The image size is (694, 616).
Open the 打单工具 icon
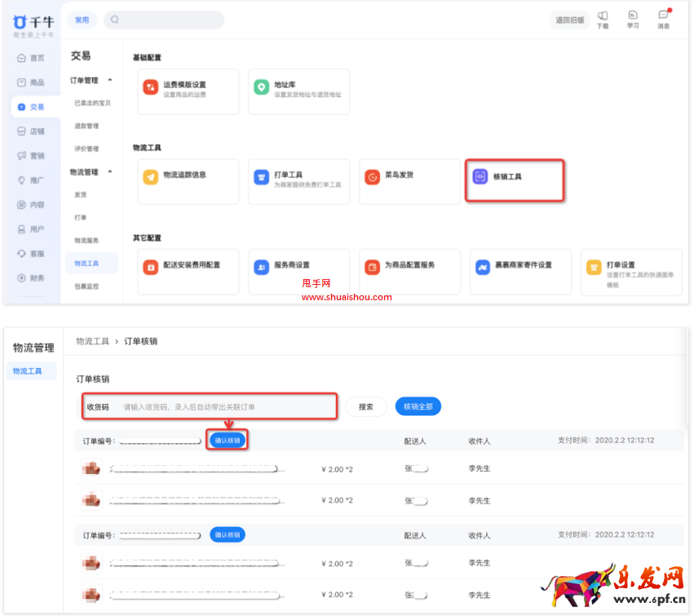coord(261,177)
